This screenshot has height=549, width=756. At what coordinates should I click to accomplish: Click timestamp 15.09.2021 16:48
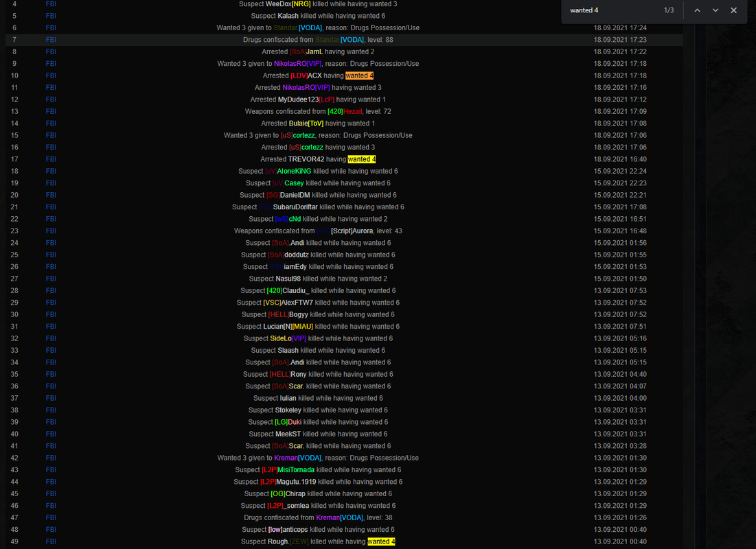[x=620, y=231]
